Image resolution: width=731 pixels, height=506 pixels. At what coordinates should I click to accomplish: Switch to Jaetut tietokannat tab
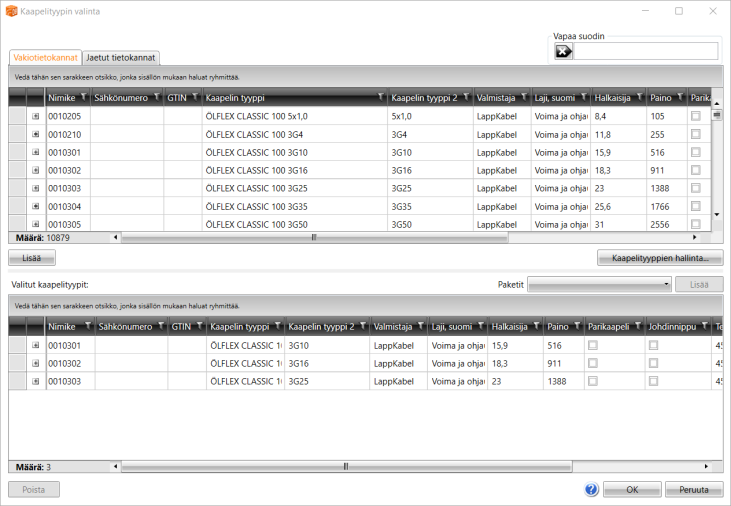coord(121,58)
